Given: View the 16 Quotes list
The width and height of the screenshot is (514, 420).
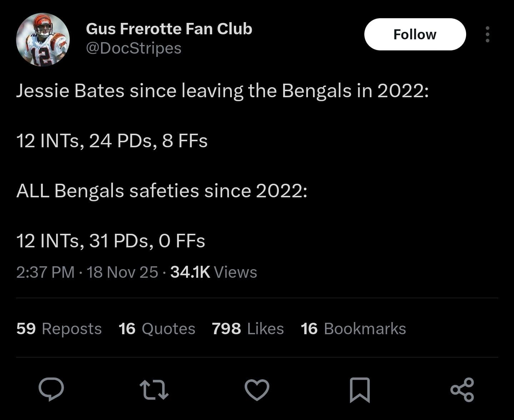Looking at the screenshot, I should tap(157, 328).
